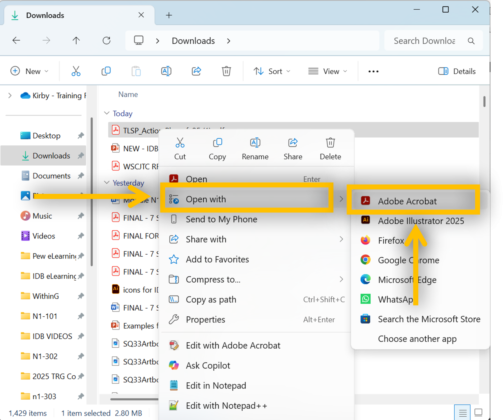504x420 pixels.
Task: Toggle the Details pane button
Action: 457,71
